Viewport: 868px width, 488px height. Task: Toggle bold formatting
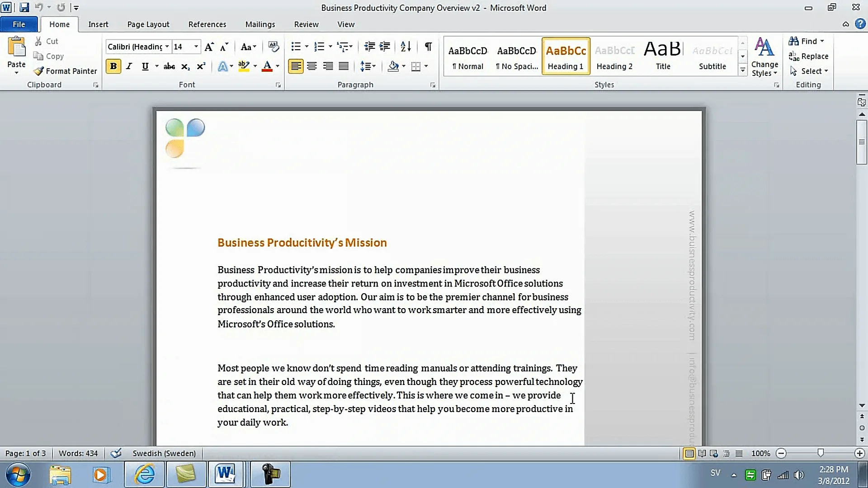click(x=113, y=66)
